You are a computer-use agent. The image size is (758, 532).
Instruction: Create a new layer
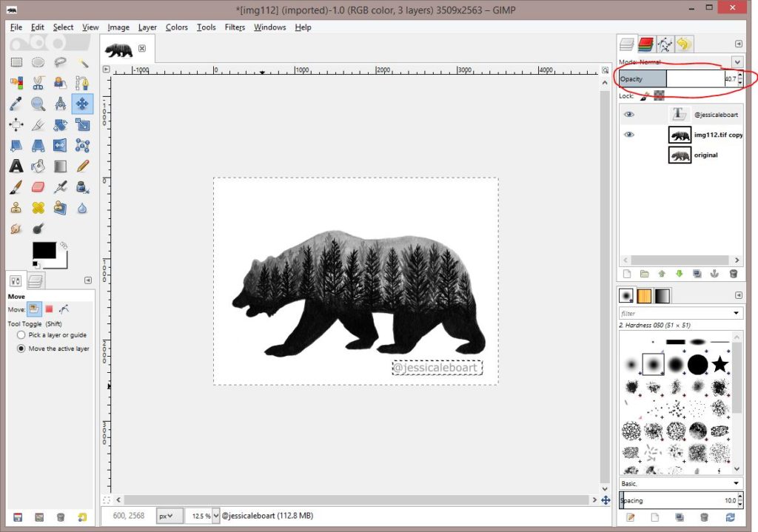tap(627, 274)
